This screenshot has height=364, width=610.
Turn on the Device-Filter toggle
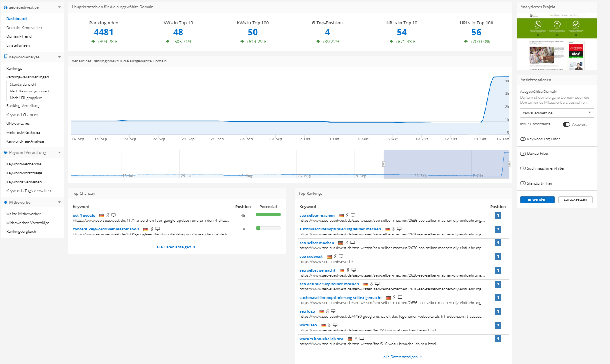[x=523, y=153]
